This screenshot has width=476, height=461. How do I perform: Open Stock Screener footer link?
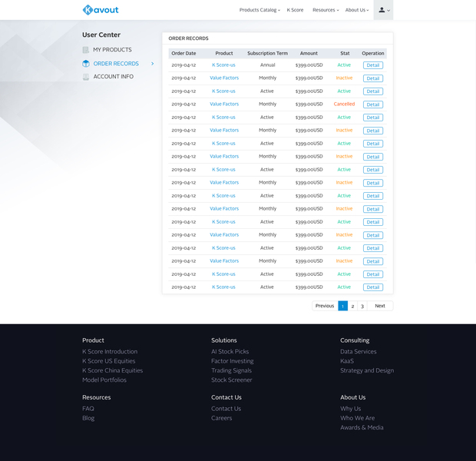(x=232, y=380)
